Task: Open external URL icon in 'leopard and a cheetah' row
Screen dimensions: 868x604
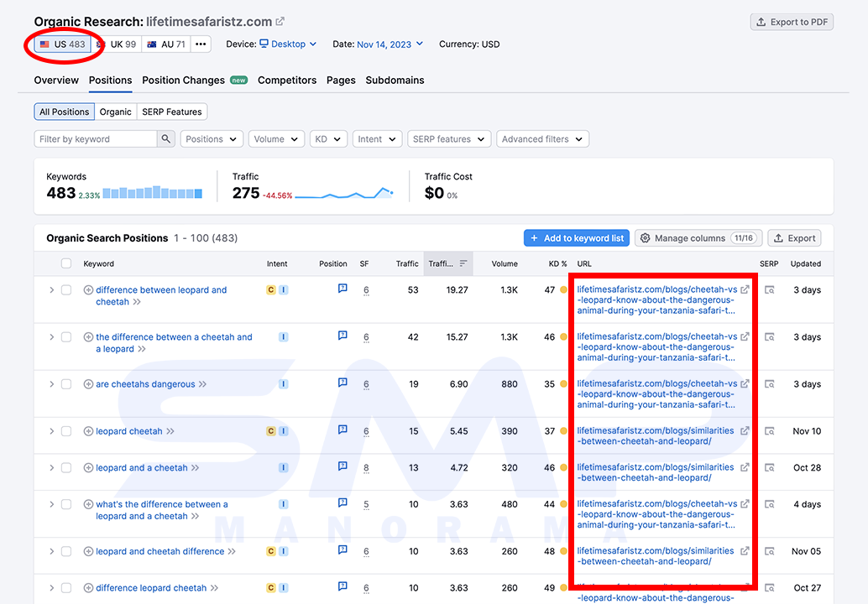Action: (745, 466)
